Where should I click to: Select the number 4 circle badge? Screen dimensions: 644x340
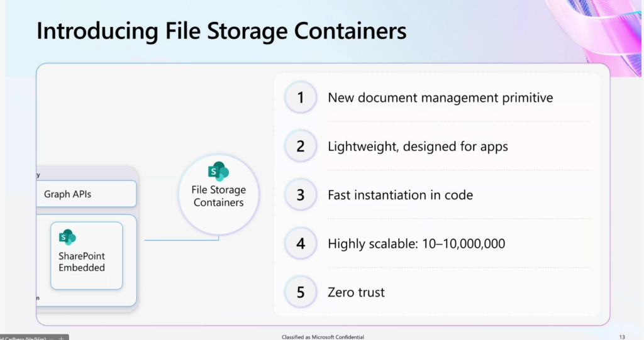301,243
